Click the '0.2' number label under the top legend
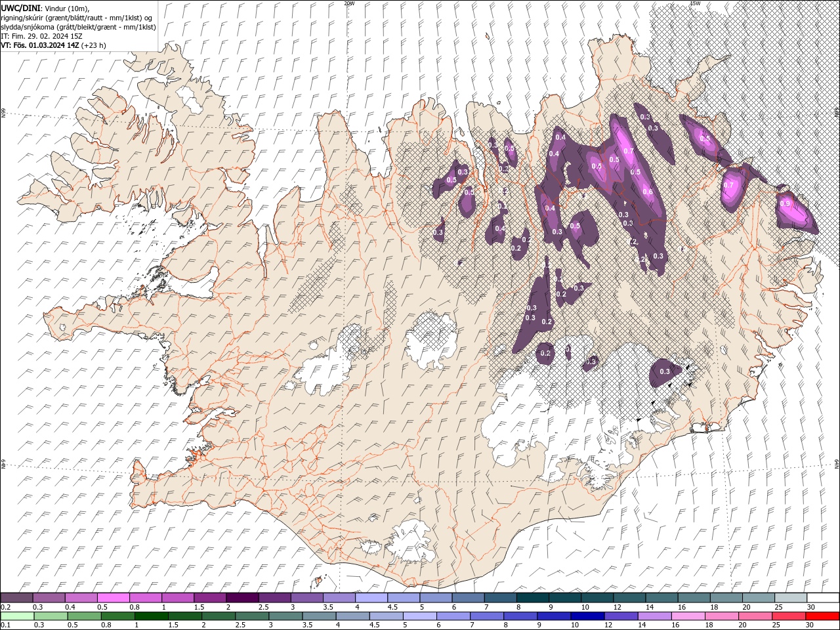 coord(5,607)
